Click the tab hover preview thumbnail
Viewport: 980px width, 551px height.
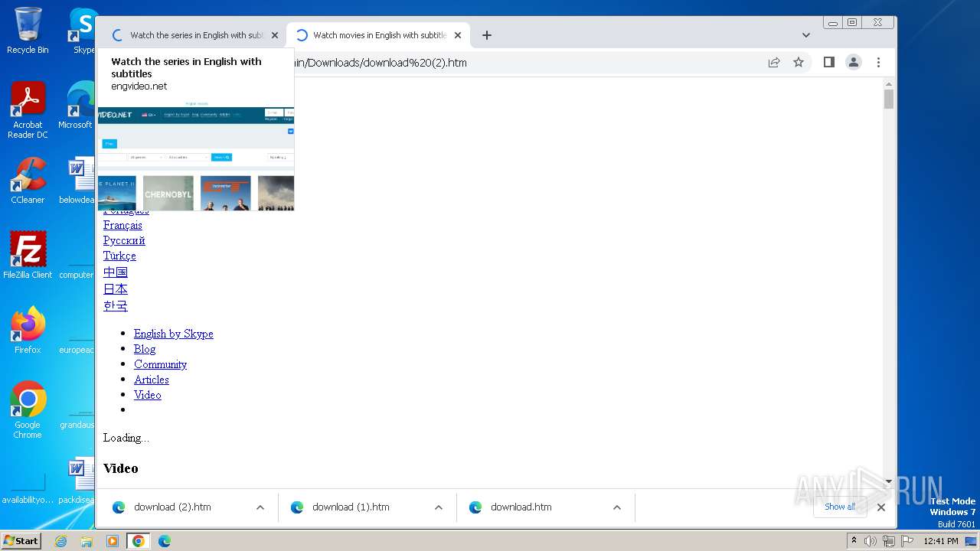click(196, 155)
